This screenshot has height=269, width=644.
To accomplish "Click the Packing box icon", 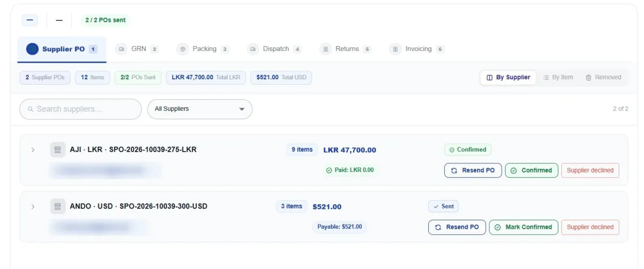I will pyautogui.click(x=182, y=49).
